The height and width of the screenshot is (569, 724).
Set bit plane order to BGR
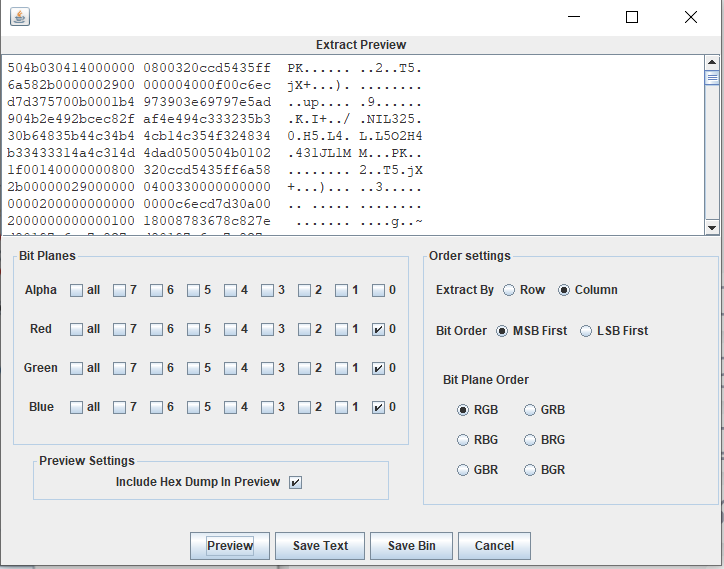click(x=530, y=470)
